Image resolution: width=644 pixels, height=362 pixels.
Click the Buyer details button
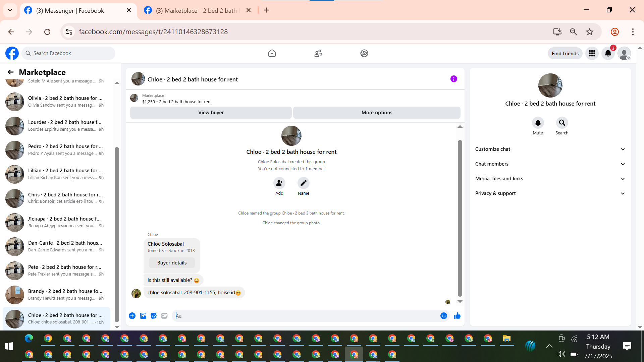(172, 263)
